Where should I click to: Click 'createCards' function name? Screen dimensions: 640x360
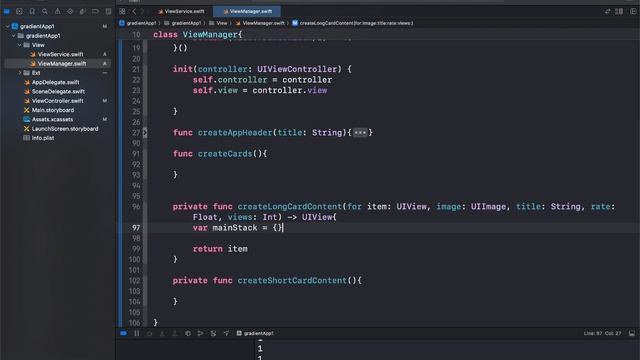pyautogui.click(x=225, y=154)
